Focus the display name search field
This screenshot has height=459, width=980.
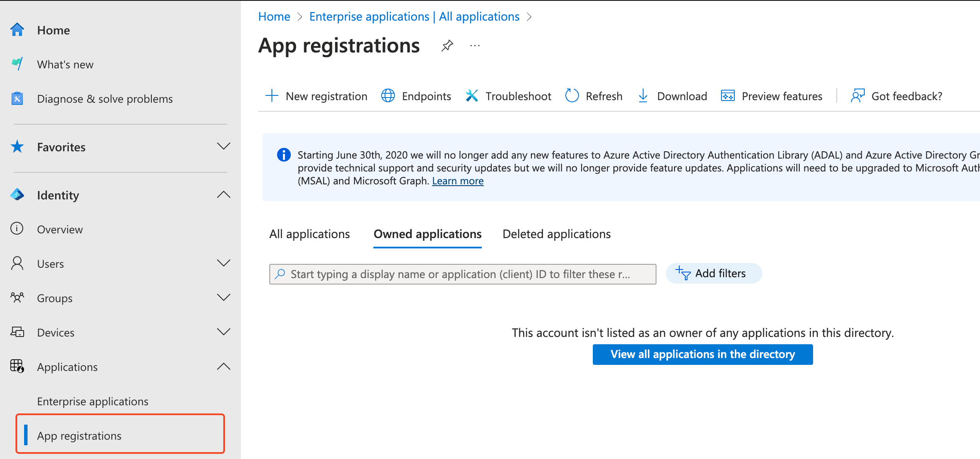pos(462,274)
